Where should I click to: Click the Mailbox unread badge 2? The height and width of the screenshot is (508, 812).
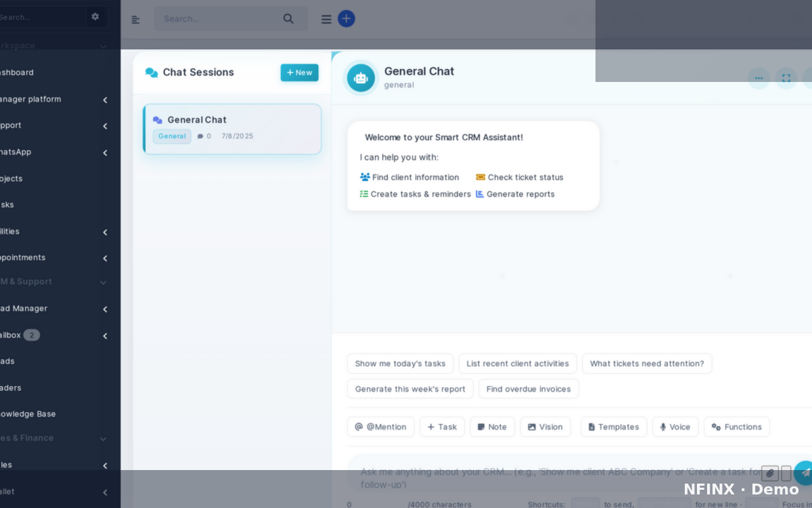coord(31,335)
